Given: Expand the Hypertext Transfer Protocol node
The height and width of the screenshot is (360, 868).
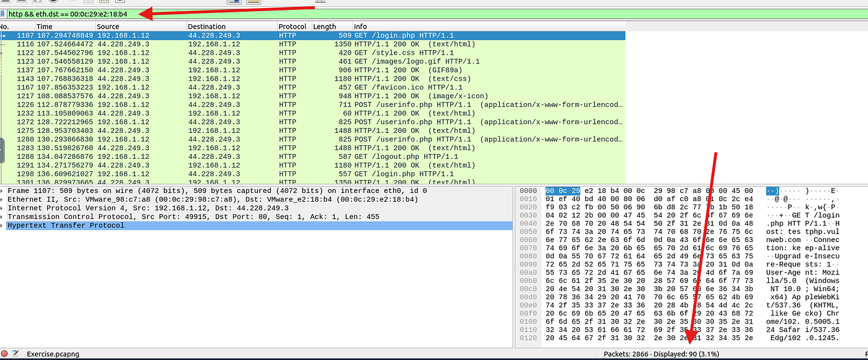Looking at the screenshot, I should click(2, 225).
